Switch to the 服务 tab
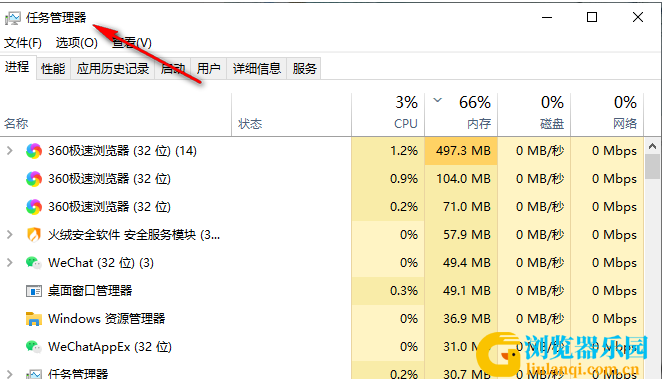Screen dimensions: 662x379 pyautogui.click(x=304, y=68)
